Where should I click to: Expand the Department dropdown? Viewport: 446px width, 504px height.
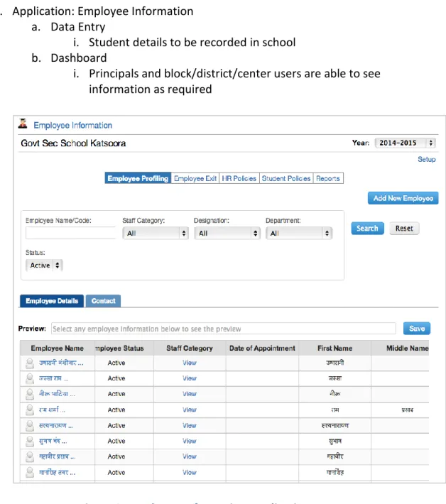click(299, 234)
